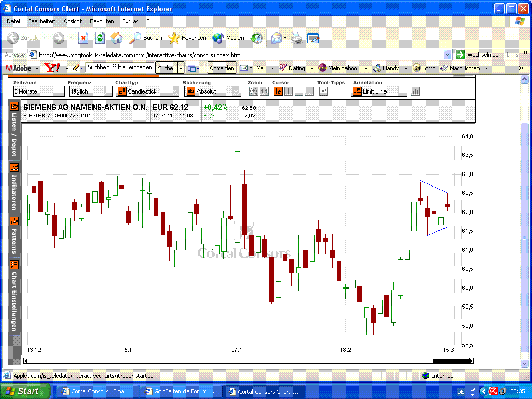
Task: Click the Wechseln zu button
Action: point(477,55)
